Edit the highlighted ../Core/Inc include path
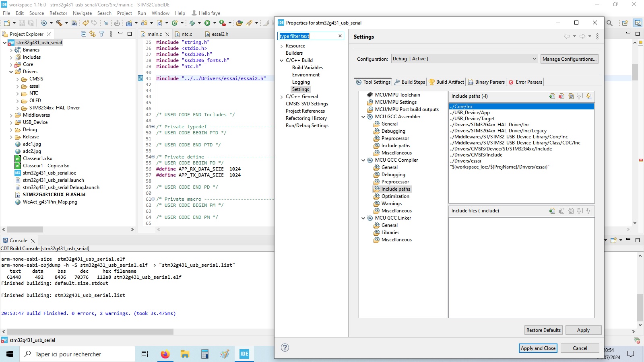The height and width of the screenshot is (362, 644). pyautogui.click(x=571, y=97)
